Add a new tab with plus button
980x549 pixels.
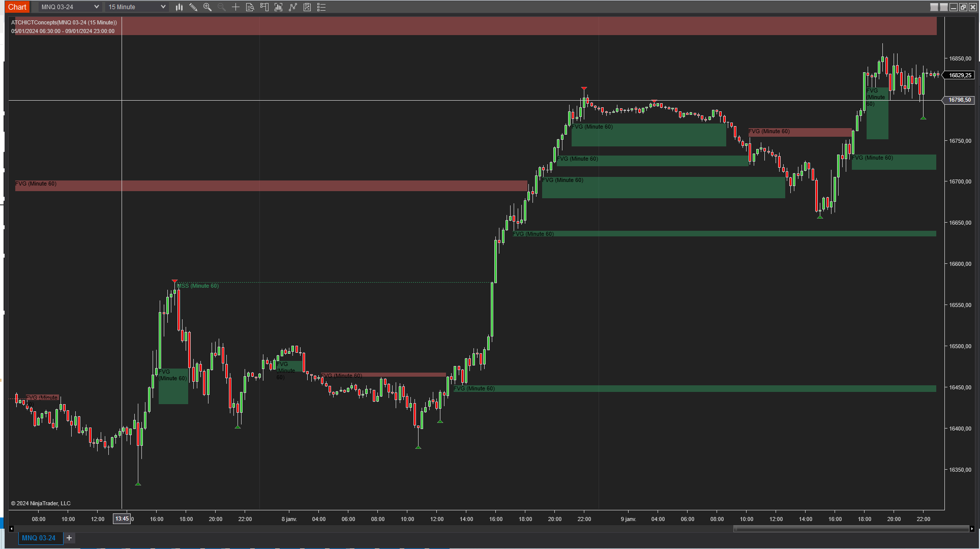(x=69, y=538)
